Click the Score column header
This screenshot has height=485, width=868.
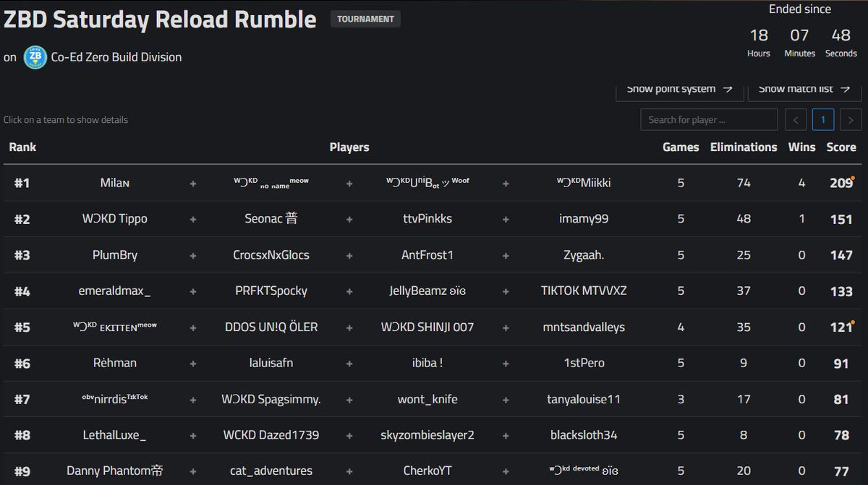tap(841, 147)
